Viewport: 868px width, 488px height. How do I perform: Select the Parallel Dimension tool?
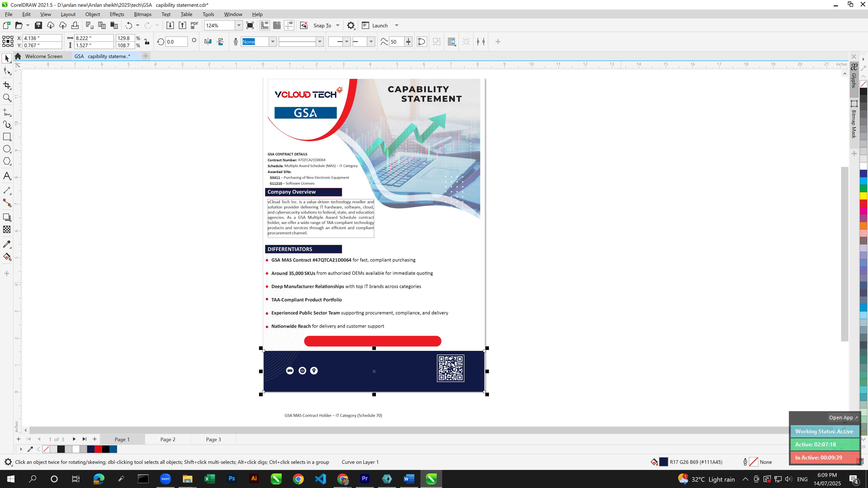coord(7,190)
